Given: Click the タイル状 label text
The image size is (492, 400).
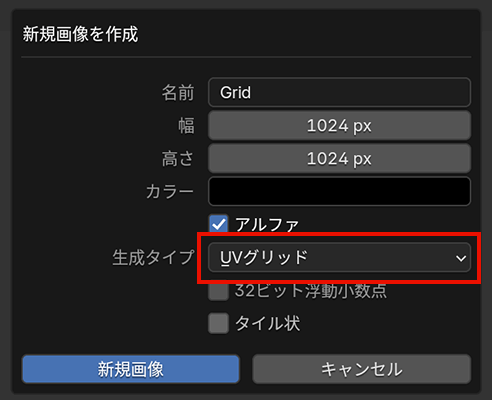Looking at the screenshot, I should 268,323.
